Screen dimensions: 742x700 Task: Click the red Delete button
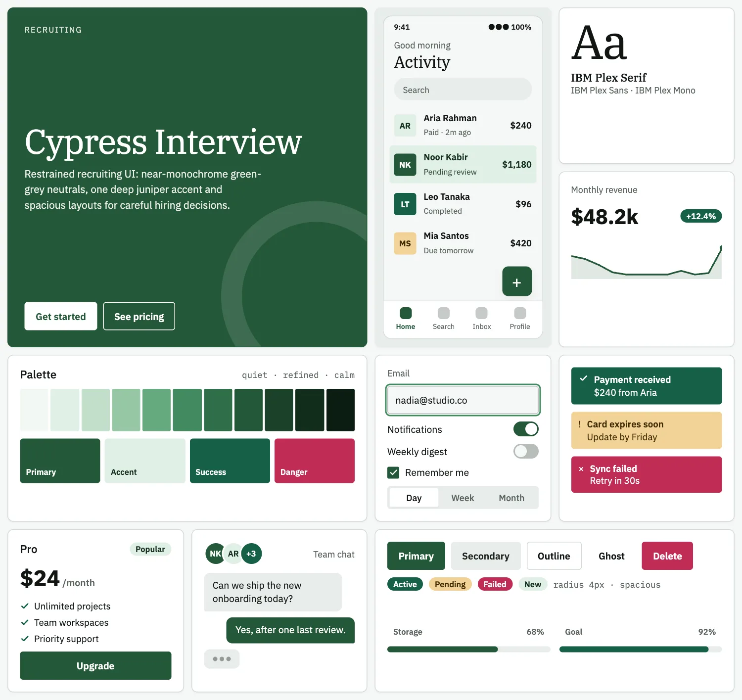667,556
